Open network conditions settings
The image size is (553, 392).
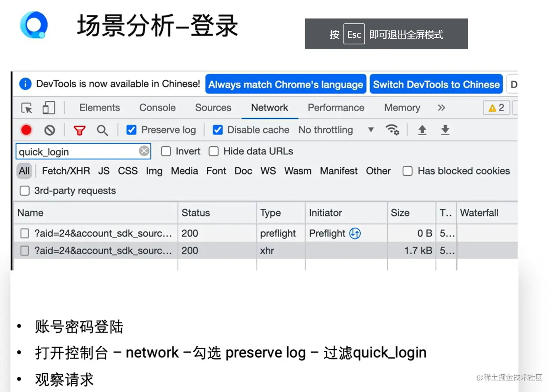pyautogui.click(x=393, y=130)
